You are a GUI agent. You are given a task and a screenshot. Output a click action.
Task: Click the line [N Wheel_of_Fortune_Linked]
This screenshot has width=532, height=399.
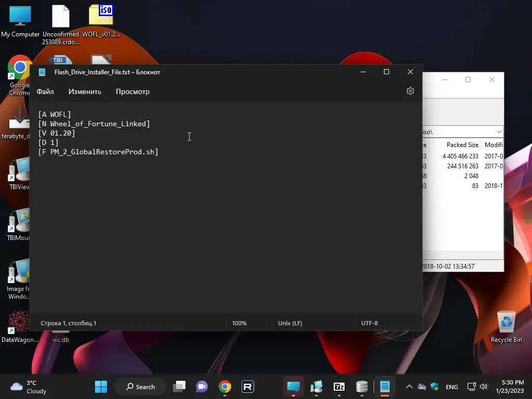click(x=94, y=124)
